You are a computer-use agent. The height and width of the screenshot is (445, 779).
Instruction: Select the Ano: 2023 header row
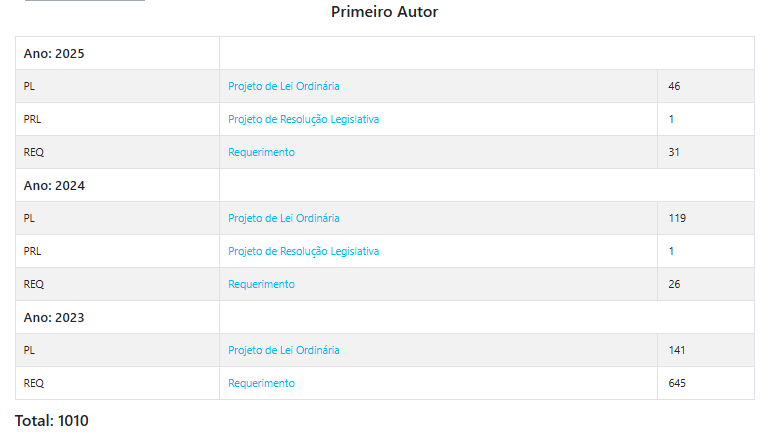click(54, 317)
